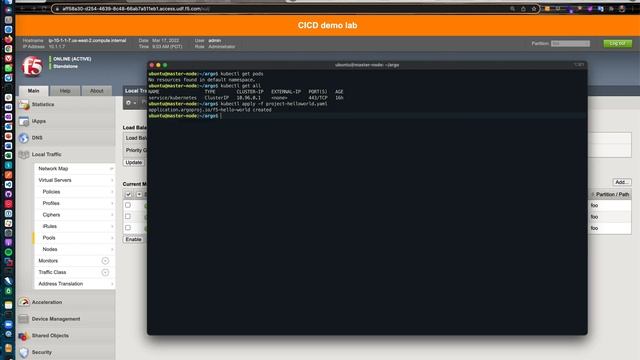The height and width of the screenshot is (360, 640).
Task: Click the lock icon in the URL bar
Action: [x=57, y=9]
